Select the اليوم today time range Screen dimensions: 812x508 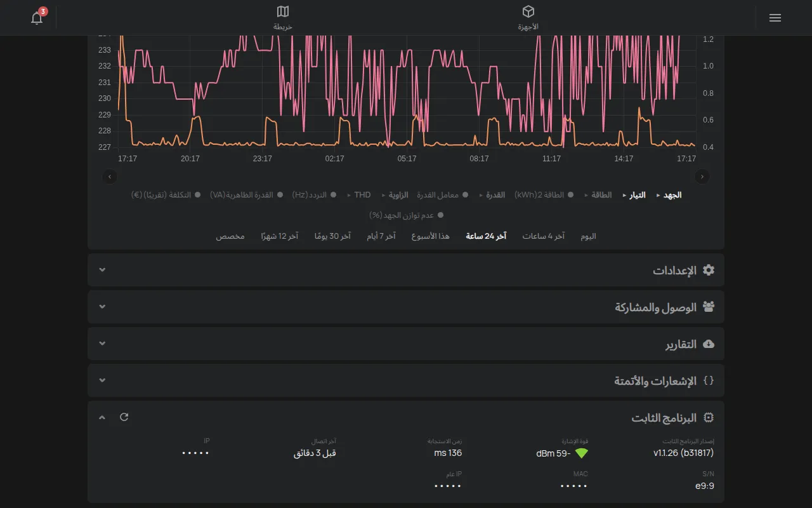tap(588, 236)
